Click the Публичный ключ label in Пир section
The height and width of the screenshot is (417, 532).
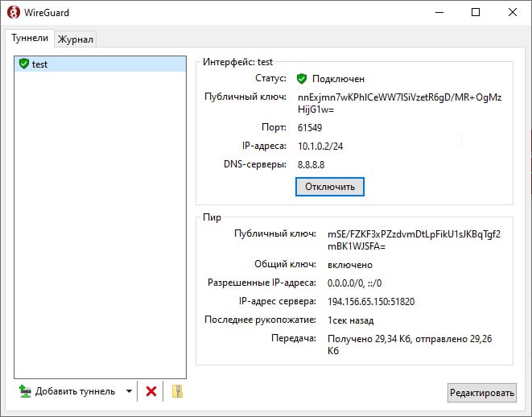pos(275,233)
